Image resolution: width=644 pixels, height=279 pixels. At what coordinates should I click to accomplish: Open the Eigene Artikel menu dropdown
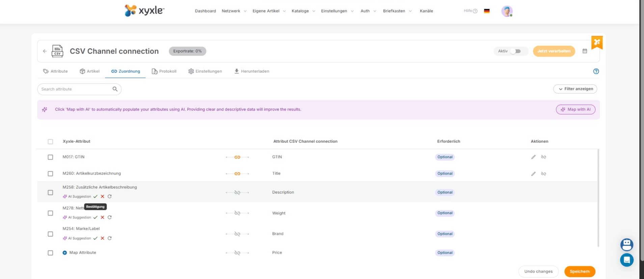pos(269,11)
